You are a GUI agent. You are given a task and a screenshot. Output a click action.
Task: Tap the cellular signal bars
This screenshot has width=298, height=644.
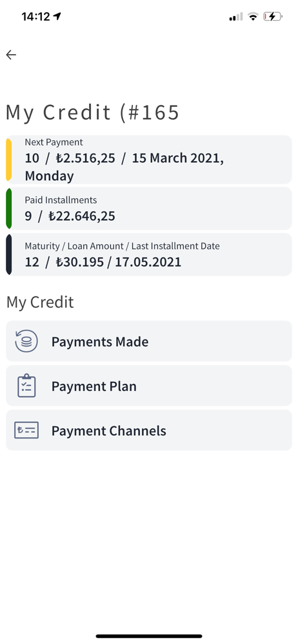click(x=236, y=17)
